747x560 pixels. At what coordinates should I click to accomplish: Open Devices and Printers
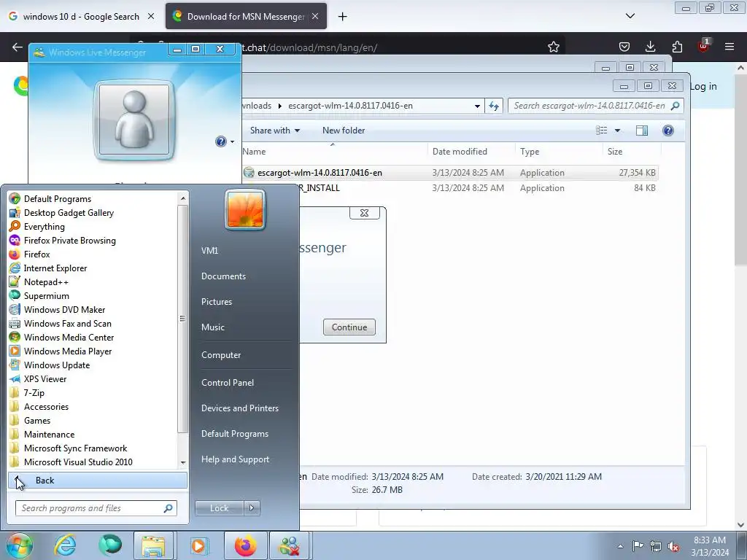click(x=239, y=408)
